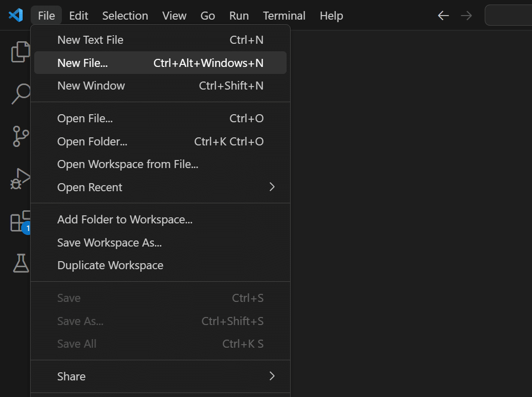Click the Go Forward arrow
This screenshot has width=532, height=397.
[466, 16]
